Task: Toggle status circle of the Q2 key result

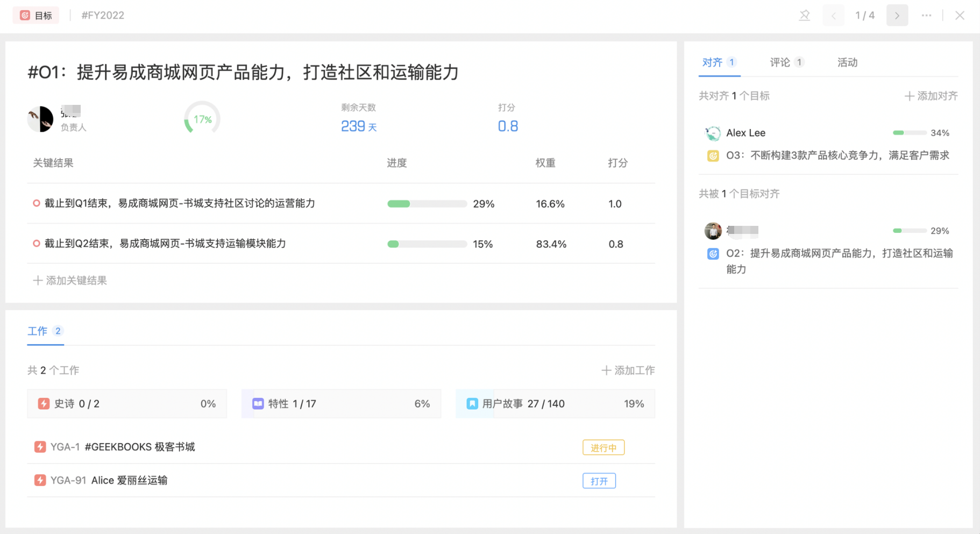Action: point(36,244)
